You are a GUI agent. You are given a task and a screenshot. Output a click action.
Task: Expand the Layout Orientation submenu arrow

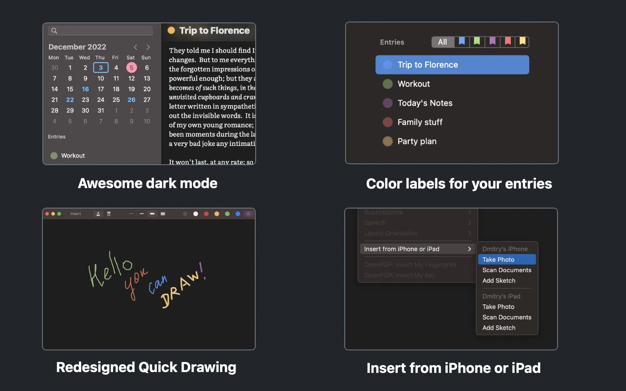point(470,233)
